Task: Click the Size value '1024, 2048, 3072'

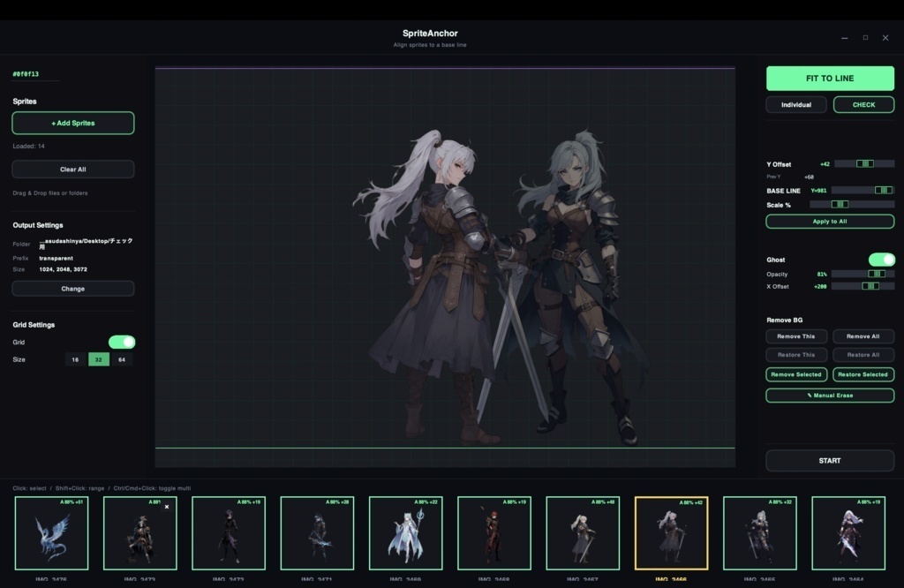Action: click(63, 269)
